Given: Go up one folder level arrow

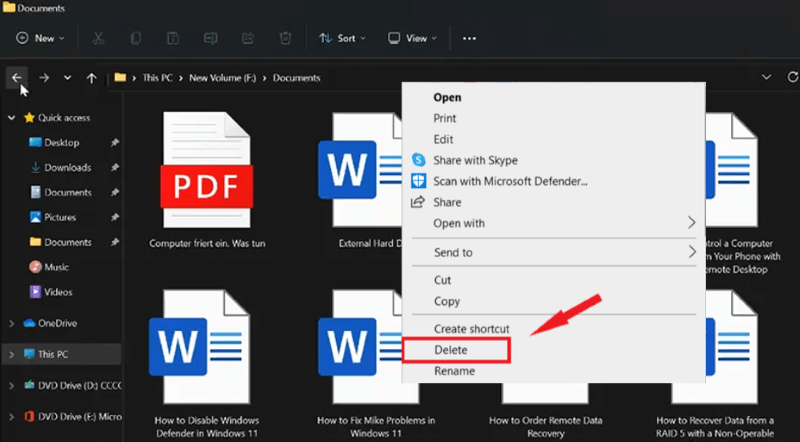Looking at the screenshot, I should pos(91,78).
